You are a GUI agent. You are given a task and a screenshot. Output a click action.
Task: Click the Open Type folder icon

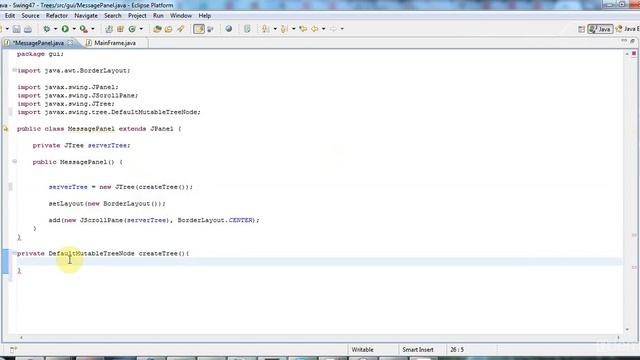click(157, 29)
